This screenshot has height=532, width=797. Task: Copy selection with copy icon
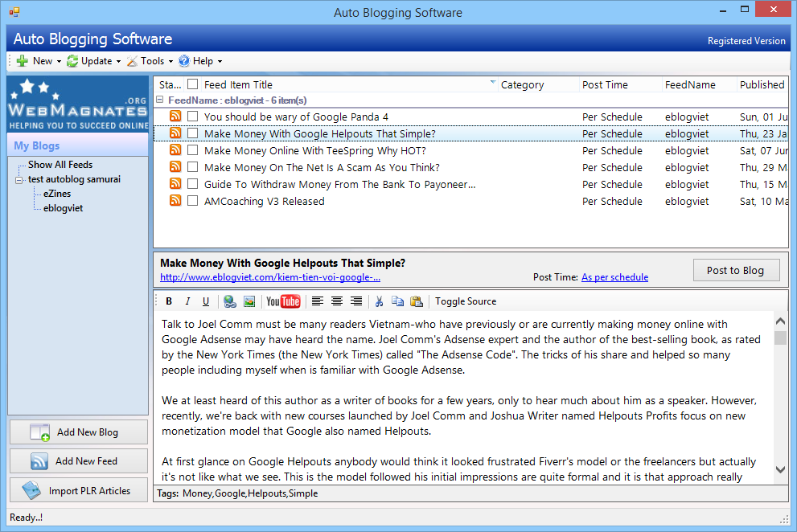[x=397, y=301]
